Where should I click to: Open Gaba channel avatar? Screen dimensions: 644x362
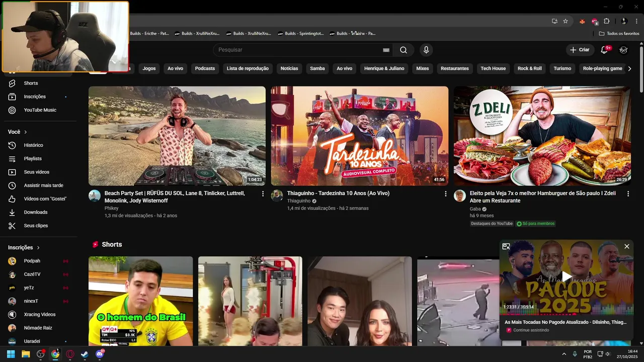tap(460, 196)
